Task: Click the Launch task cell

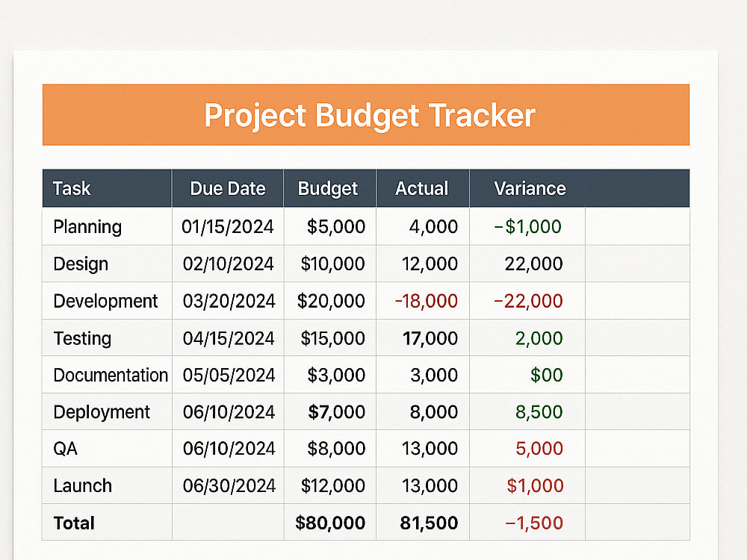Action: pos(107,485)
